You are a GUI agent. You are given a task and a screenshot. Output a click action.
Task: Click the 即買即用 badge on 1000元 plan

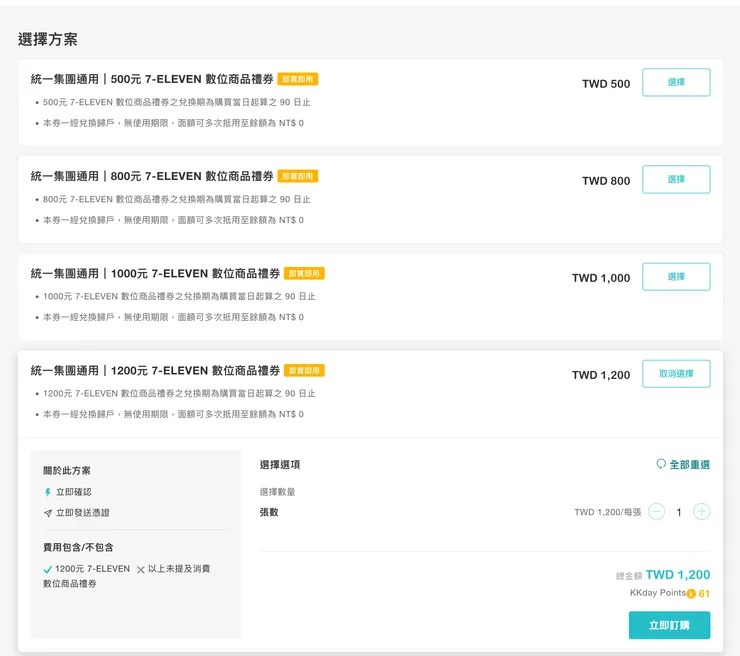(304, 273)
